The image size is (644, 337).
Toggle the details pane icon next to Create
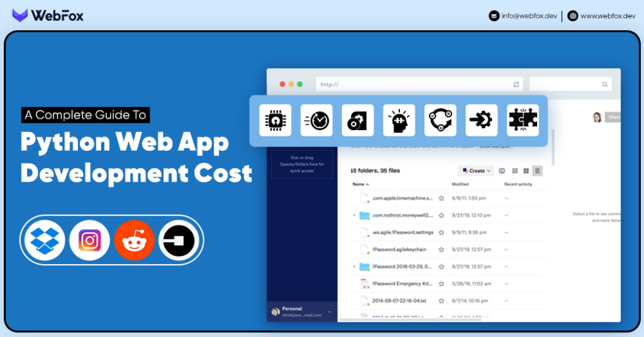(502, 171)
